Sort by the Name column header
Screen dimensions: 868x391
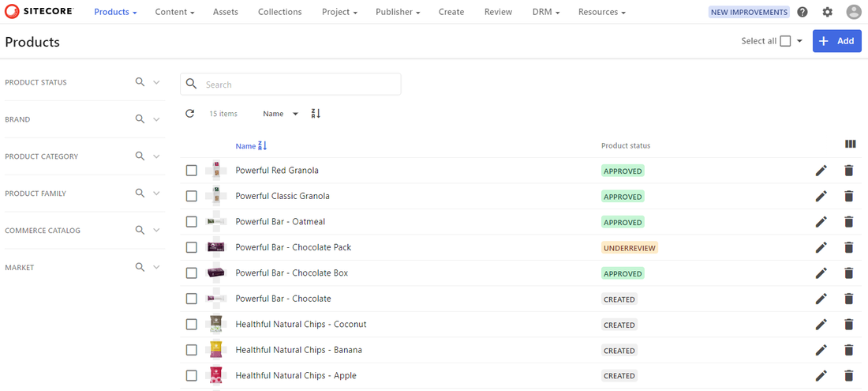point(251,146)
